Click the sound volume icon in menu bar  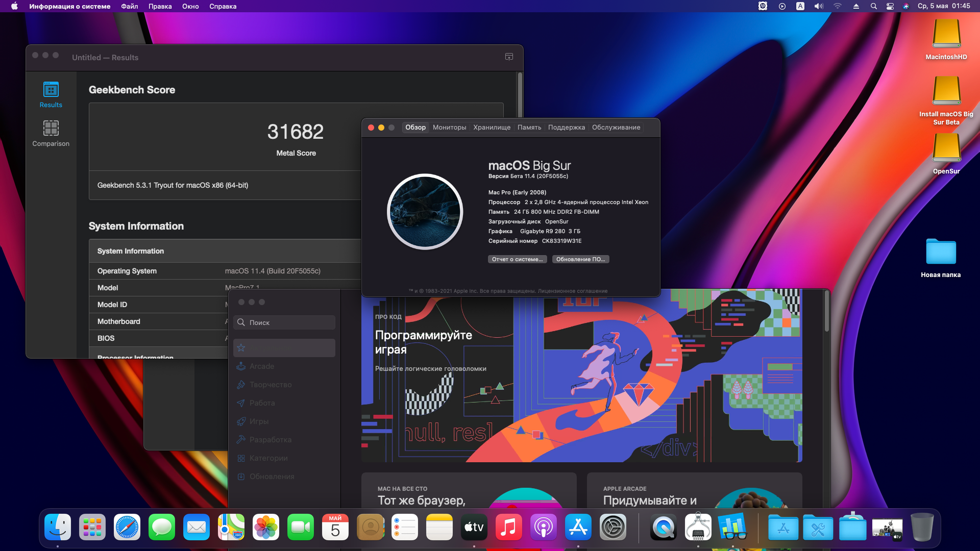pyautogui.click(x=819, y=6)
